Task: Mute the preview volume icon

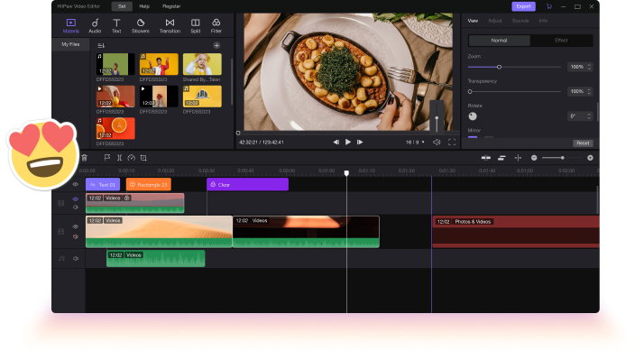Action: (x=437, y=142)
